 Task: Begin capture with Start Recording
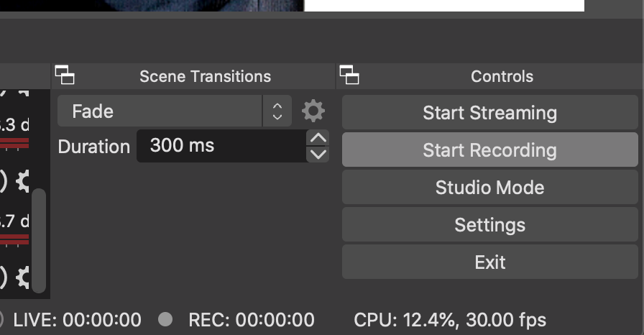tap(490, 150)
